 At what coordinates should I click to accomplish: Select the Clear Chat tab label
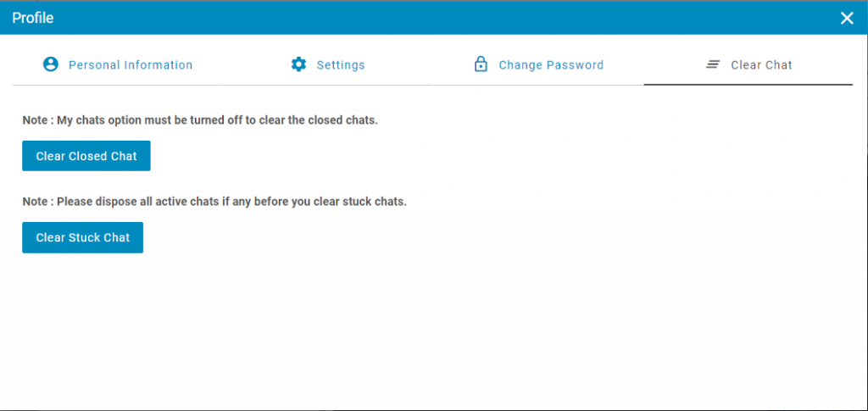pyautogui.click(x=761, y=65)
